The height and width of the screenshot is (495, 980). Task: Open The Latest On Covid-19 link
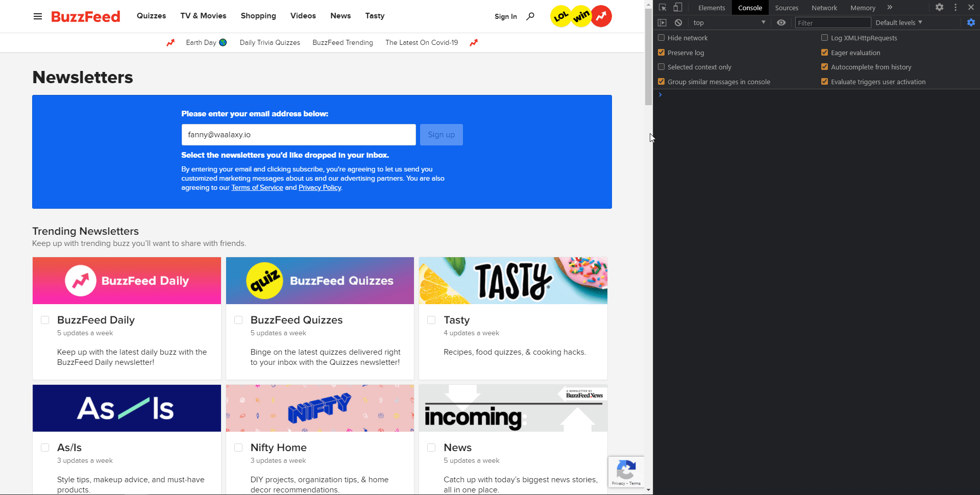click(422, 43)
